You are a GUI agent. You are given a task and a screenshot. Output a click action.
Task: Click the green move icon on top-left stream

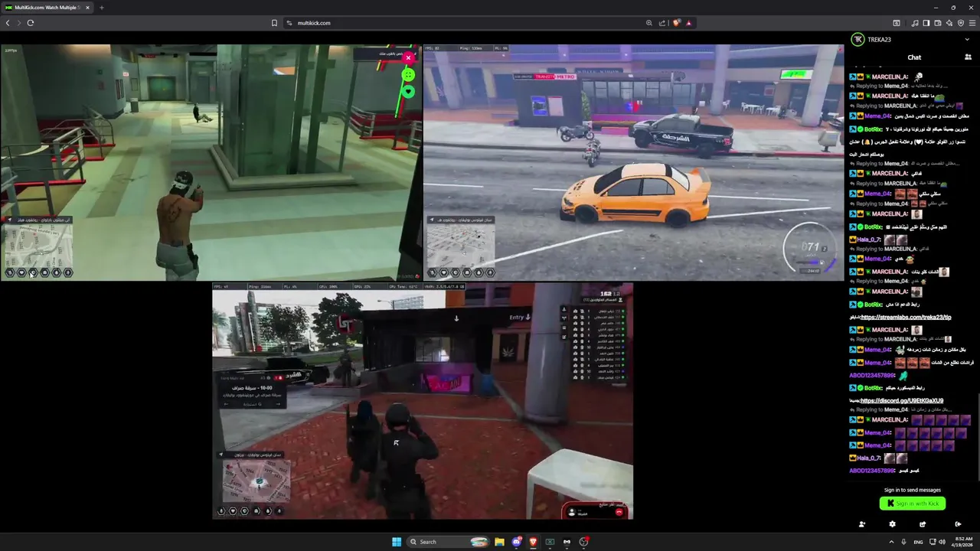point(408,74)
